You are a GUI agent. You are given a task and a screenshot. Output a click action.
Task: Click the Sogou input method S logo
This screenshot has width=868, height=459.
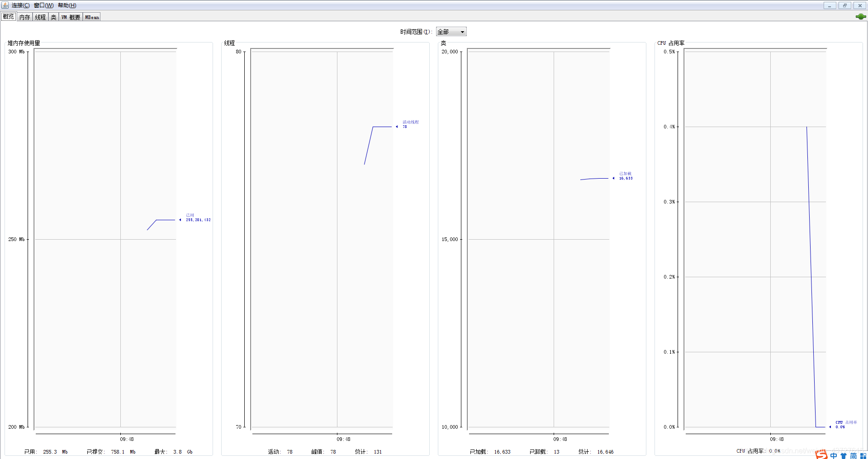[x=821, y=454]
